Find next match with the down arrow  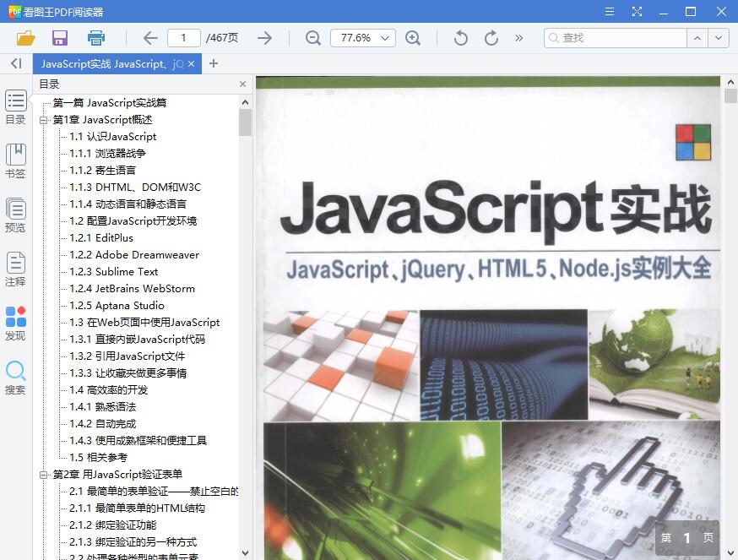[718, 38]
